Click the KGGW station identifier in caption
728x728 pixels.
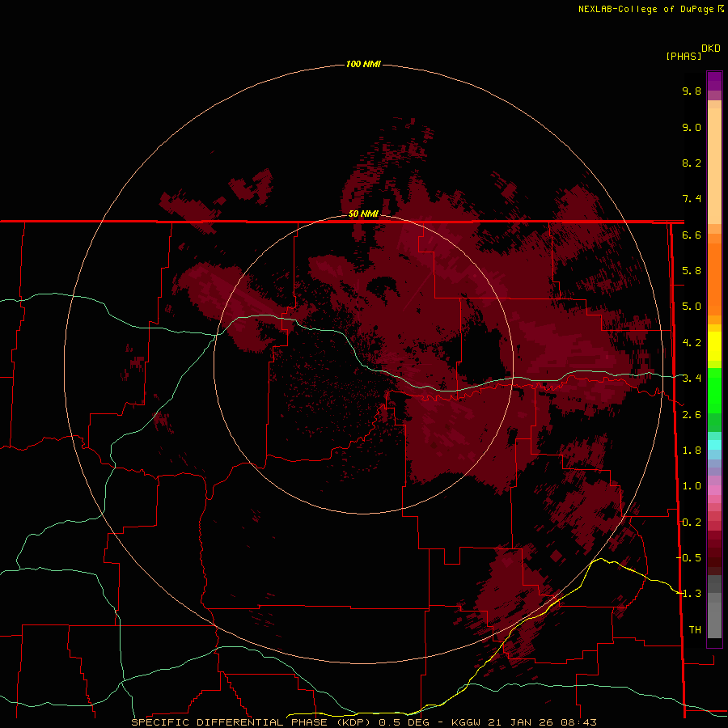pyautogui.click(x=467, y=722)
